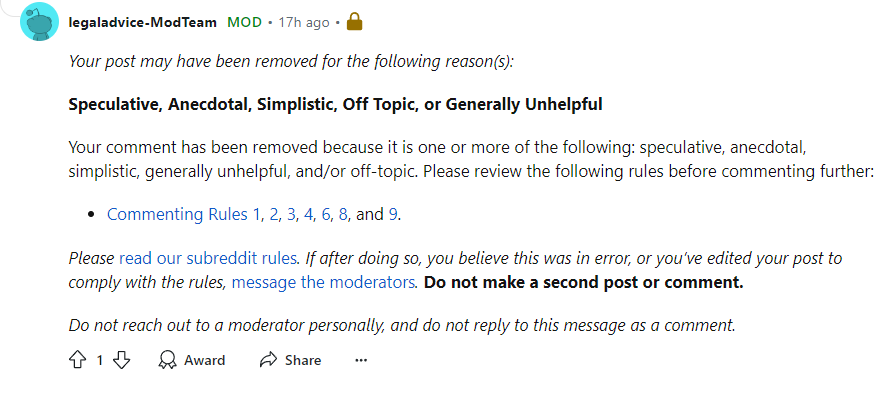Open the legaladvice-ModTeam username profile
The image size is (891, 394).
click(x=142, y=22)
